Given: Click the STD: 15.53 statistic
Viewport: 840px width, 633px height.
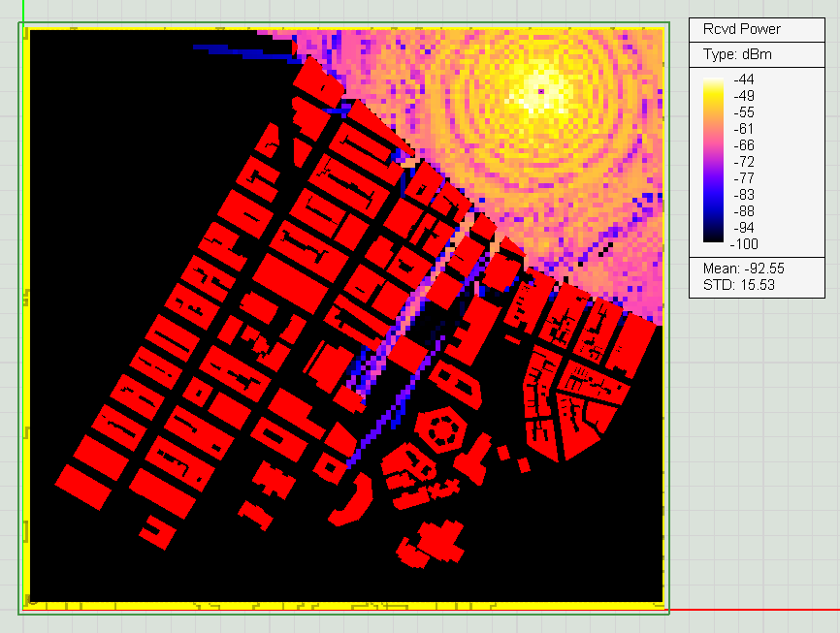Looking at the screenshot, I should click(737, 285).
